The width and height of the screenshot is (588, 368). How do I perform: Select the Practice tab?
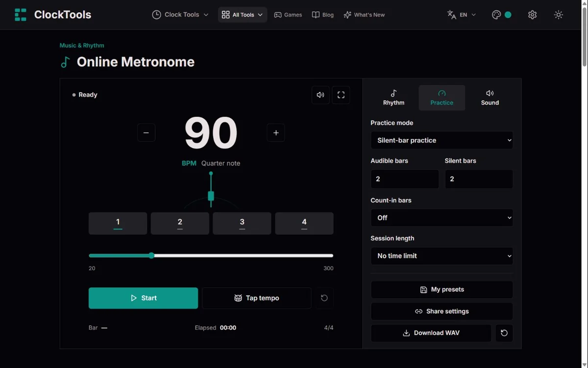441,98
